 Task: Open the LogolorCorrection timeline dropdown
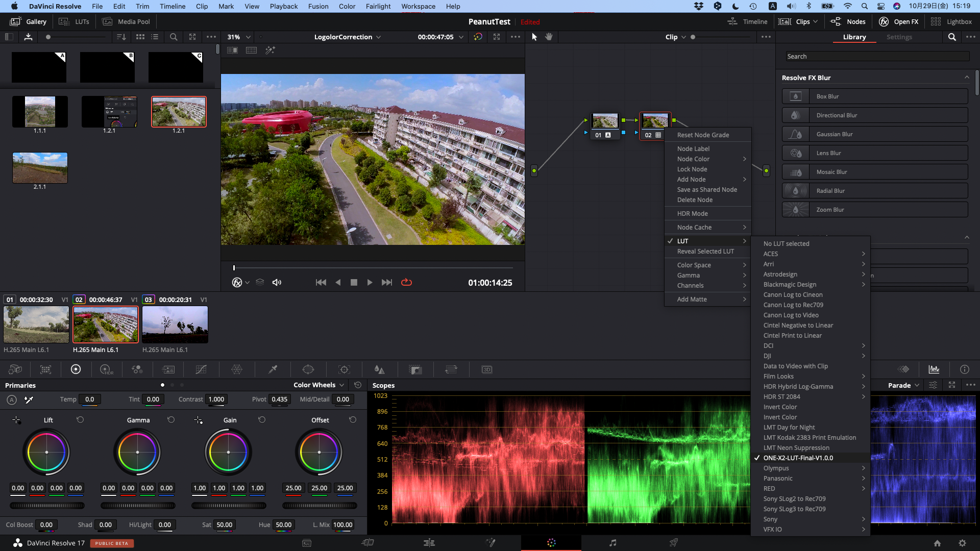[347, 37]
